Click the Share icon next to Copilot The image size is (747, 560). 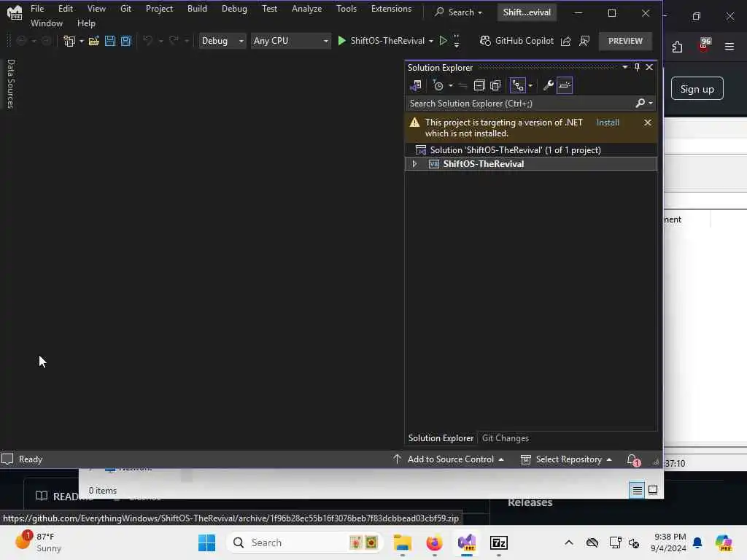pyautogui.click(x=565, y=42)
